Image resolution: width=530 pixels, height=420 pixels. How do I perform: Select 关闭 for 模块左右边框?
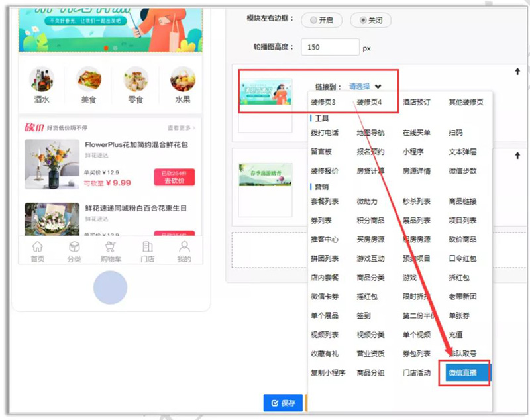pos(371,20)
